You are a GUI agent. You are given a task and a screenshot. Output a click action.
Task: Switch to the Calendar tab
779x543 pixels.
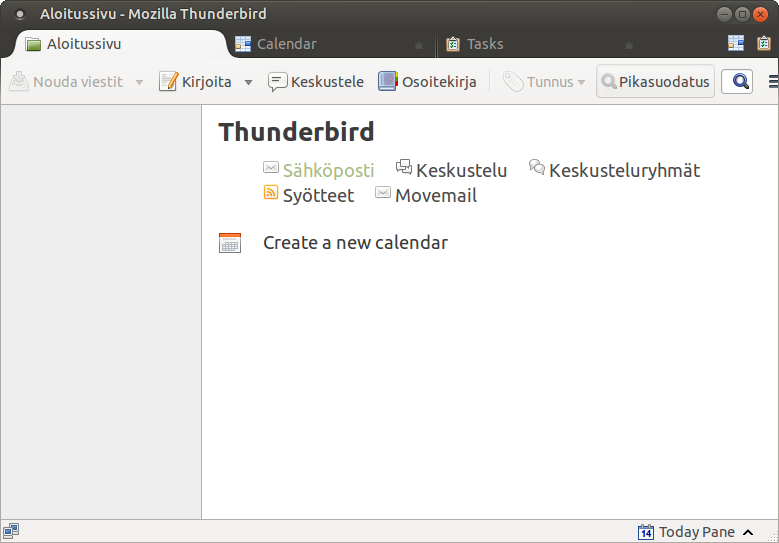(331, 44)
